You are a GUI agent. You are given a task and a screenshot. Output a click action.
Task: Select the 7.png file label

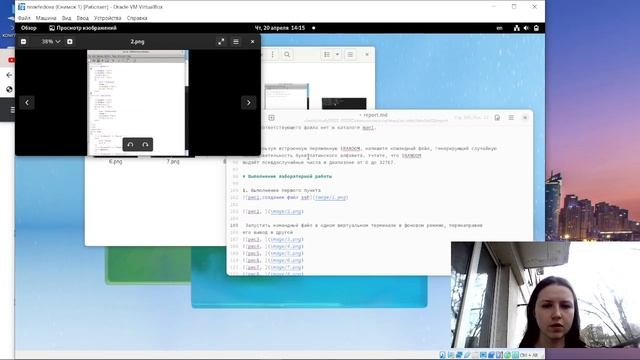point(173,162)
